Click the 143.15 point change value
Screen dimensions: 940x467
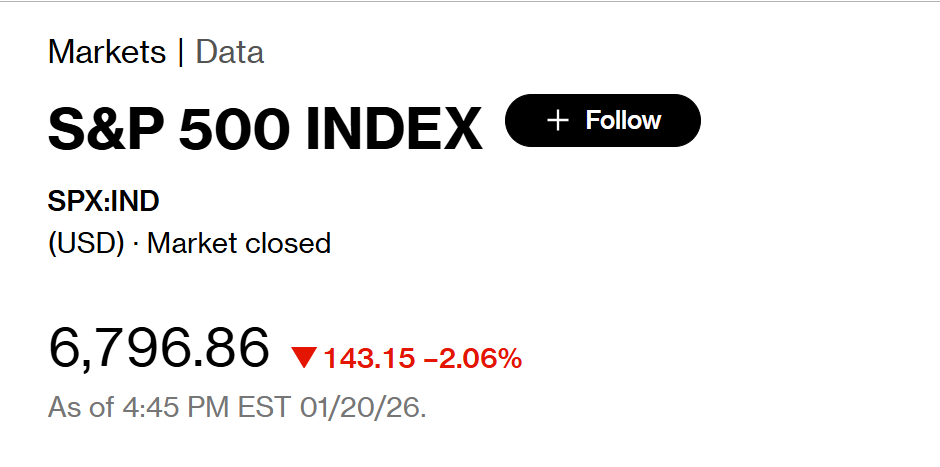coord(369,358)
